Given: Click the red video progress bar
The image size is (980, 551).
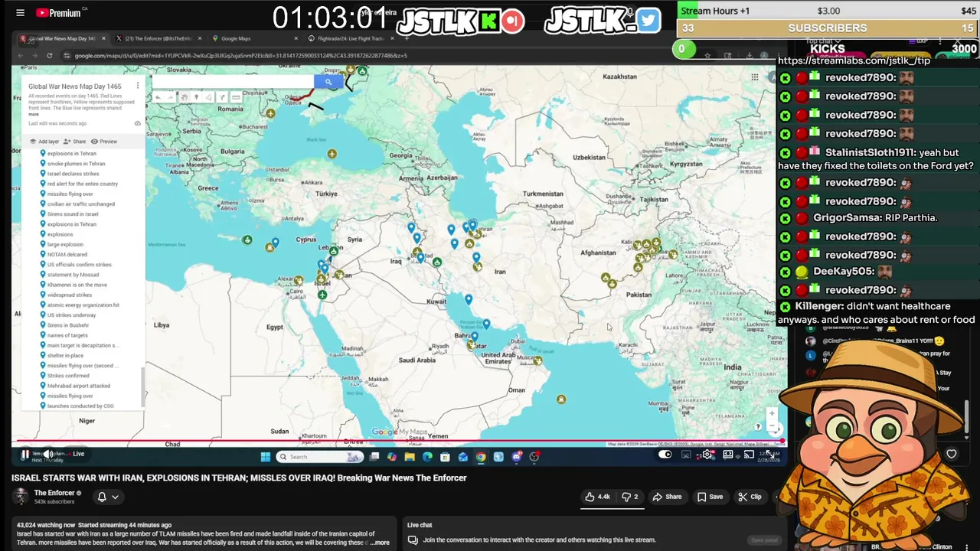Looking at the screenshot, I should click(x=398, y=442).
